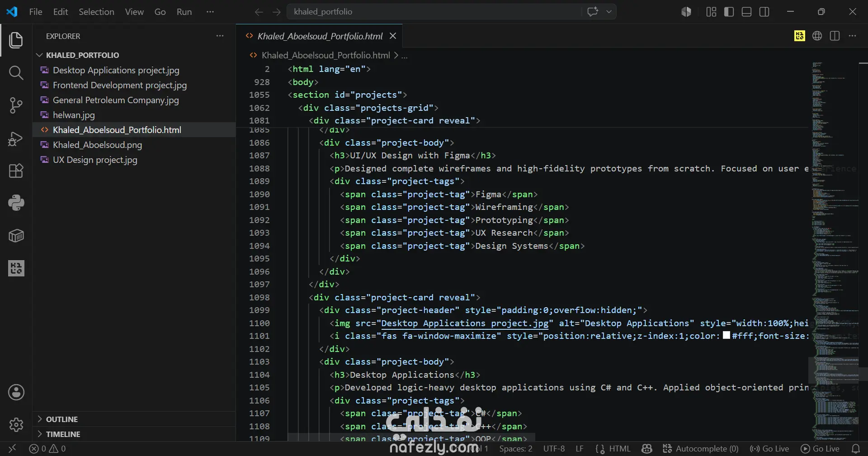Open the Manage gear menu
This screenshot has height=456, width=868.
(x=16, y=425)
